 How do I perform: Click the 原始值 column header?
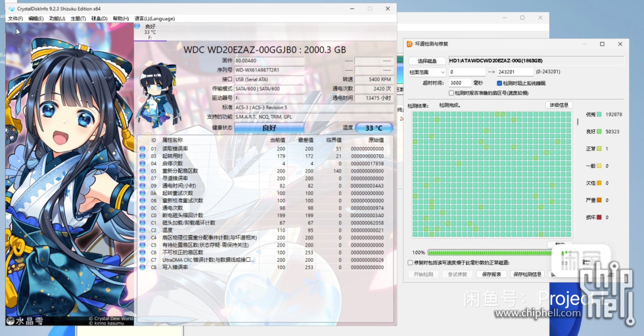[375, 140]
